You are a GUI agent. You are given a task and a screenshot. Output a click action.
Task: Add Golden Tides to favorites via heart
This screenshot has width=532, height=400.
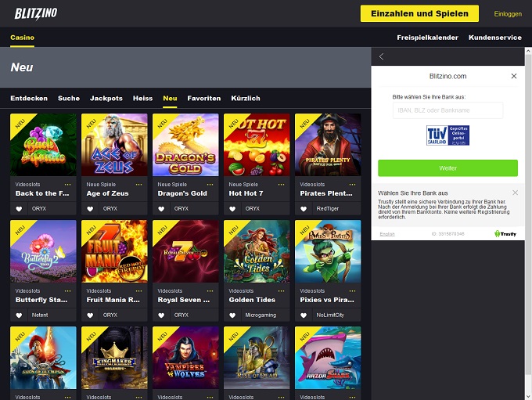tap(232, 315)
